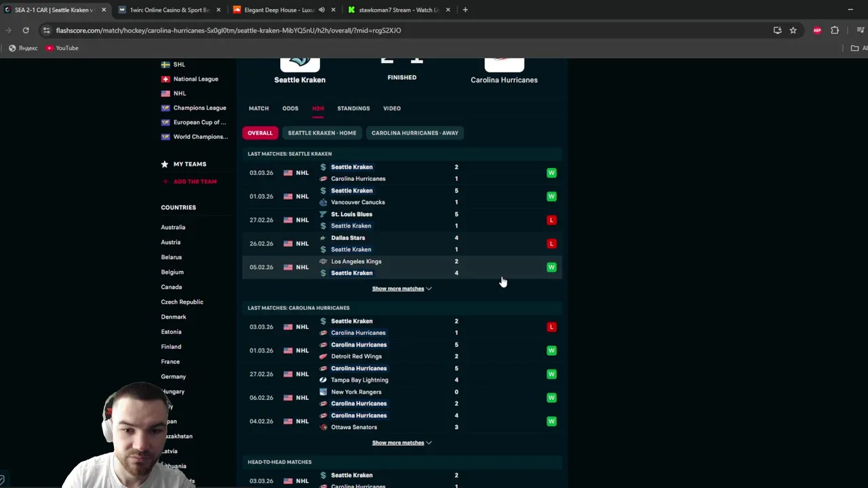Viewport: 868px width, 488px height.
Task: Select the H2H tab
Action: (x=318, y=108)
